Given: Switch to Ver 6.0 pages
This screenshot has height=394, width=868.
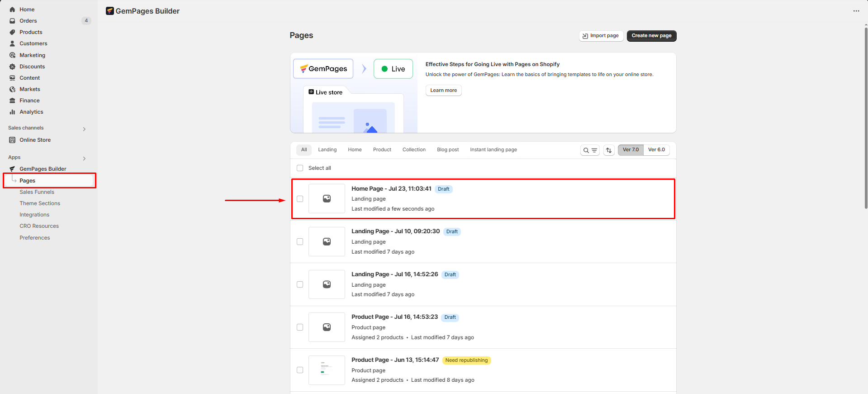Looking at the screenshot, I should (656, 150).
